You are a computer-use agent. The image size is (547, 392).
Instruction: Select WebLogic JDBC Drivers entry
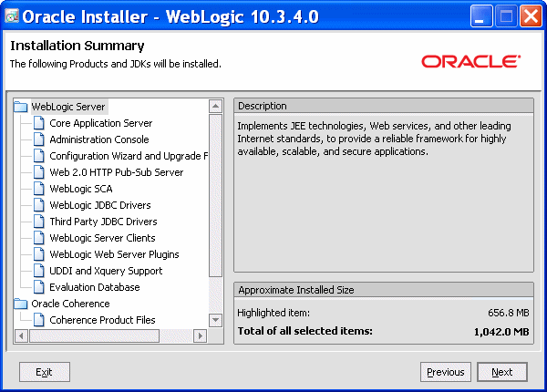tap(100, 205)
